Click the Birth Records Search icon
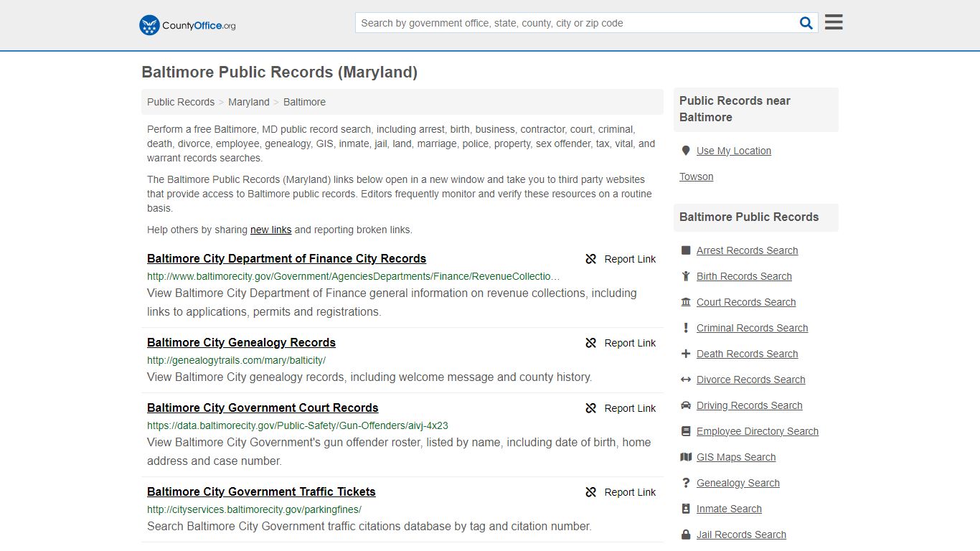This screenshot has height=551, width=980. pos(686,276)
